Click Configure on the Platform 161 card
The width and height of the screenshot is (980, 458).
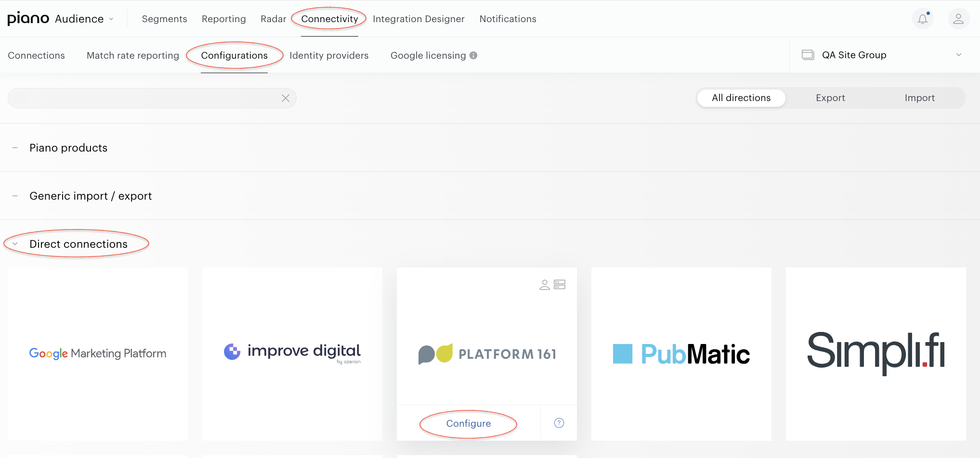point(469,423)
